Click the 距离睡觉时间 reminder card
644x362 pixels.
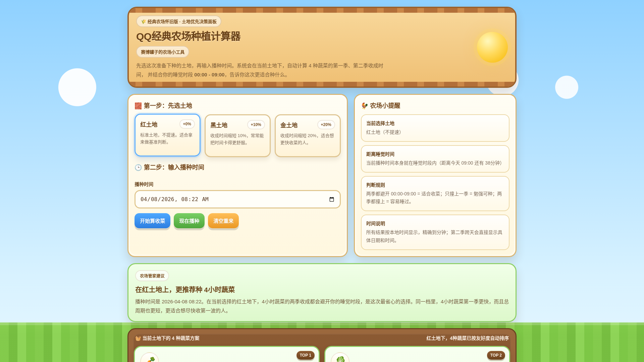435,159
